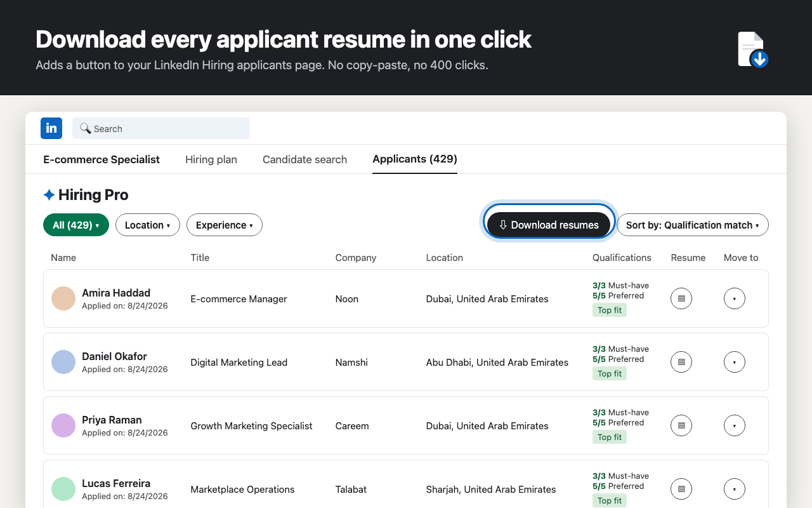
Task: Click Daniel Okafor's avatar
Action: 63,362
